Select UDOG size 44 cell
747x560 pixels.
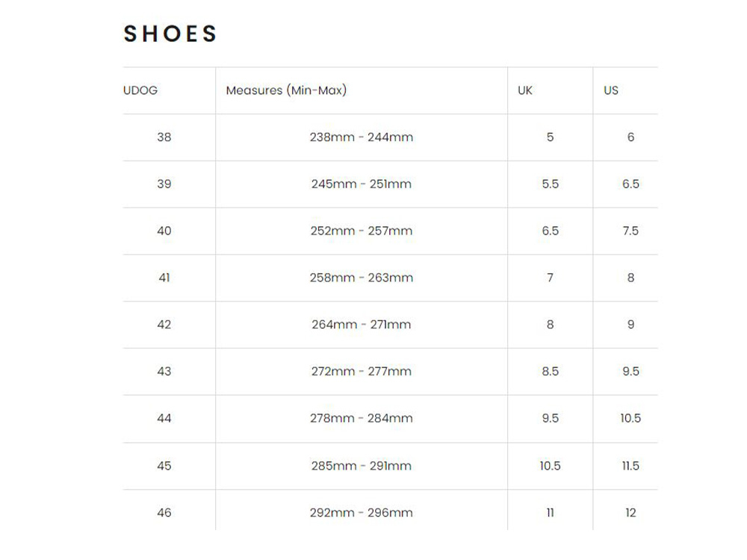[164, 418]
